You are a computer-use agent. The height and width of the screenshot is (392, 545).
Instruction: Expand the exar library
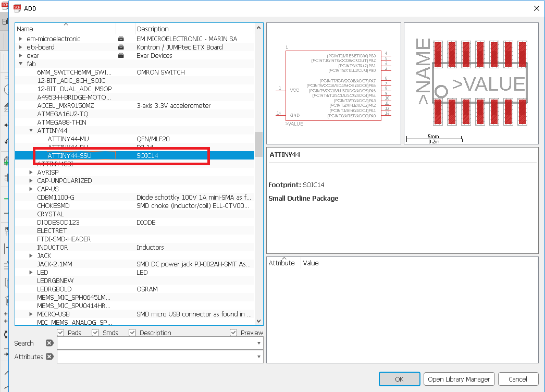(20, 55)
